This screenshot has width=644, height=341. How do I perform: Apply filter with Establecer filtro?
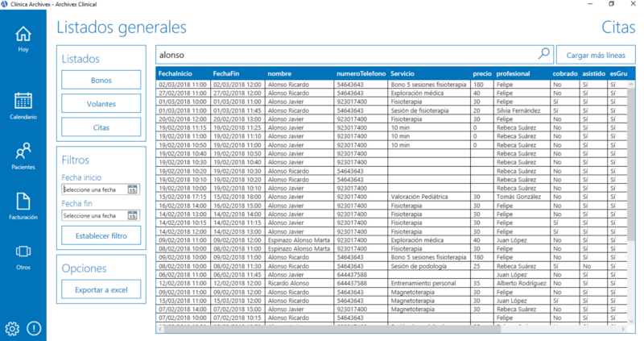click(101, 235)
